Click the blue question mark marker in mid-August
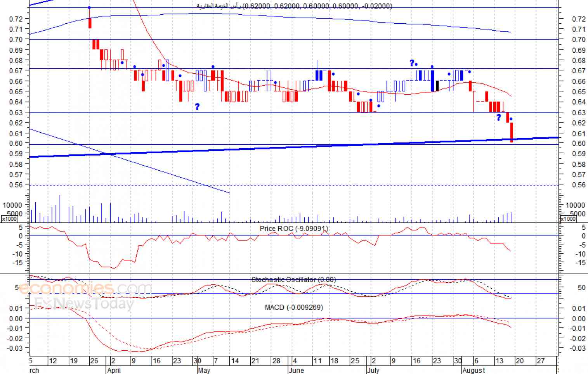This screenshot has height=374, width=588. 499,118
